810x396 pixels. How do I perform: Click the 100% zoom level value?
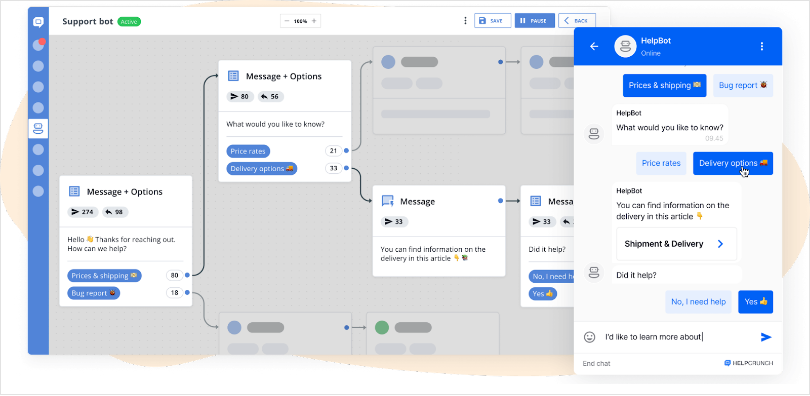click(300, 21)
